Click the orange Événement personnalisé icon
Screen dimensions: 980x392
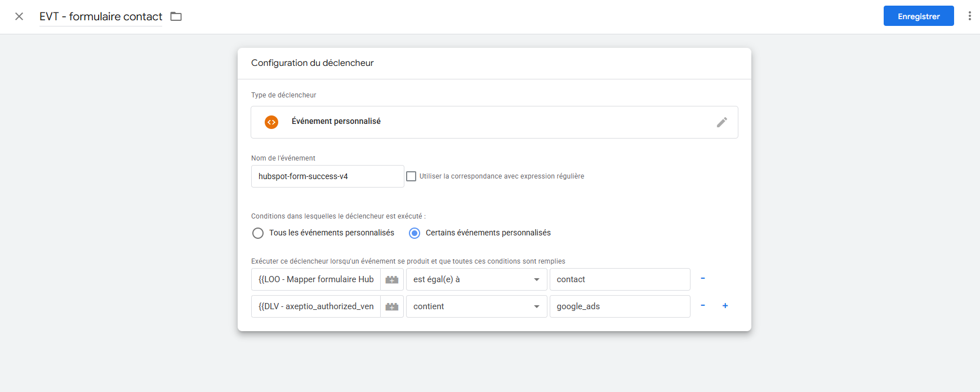click(x=271, y=122)
